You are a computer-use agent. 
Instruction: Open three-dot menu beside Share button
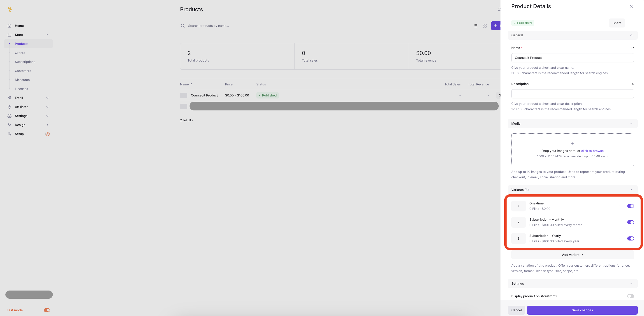[631, 23]
